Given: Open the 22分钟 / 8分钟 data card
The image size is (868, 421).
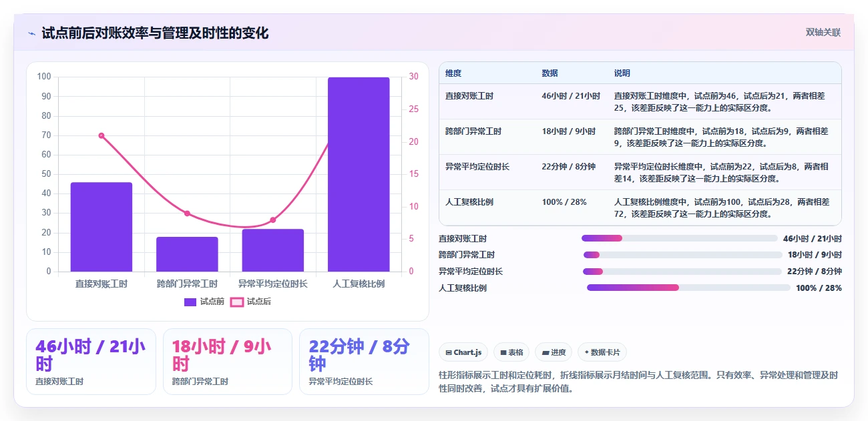Looking at the screenshot, I should (x=364, y=362).
